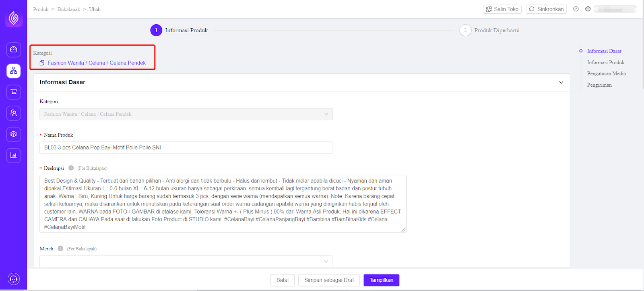Screen dimensions: 644x291
Task: Click the product hierarchy sidebar icon
Action: [x=14, y=71]
